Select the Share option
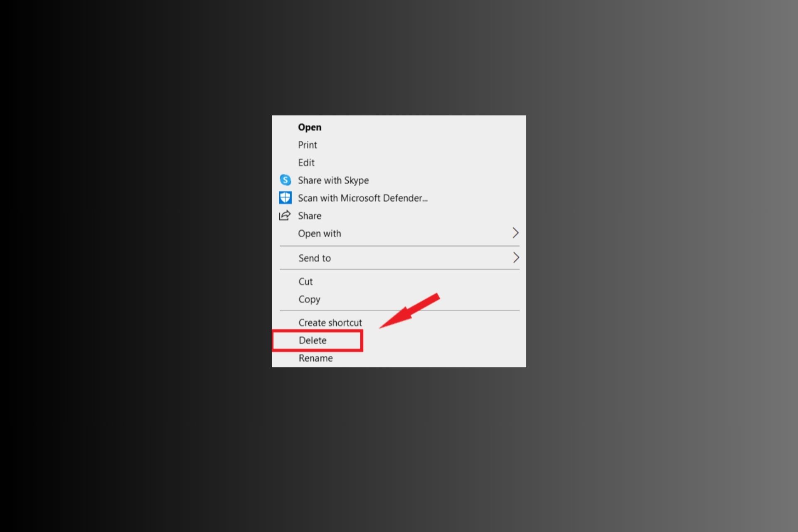The image size is (798, 532). click(310, 215)
